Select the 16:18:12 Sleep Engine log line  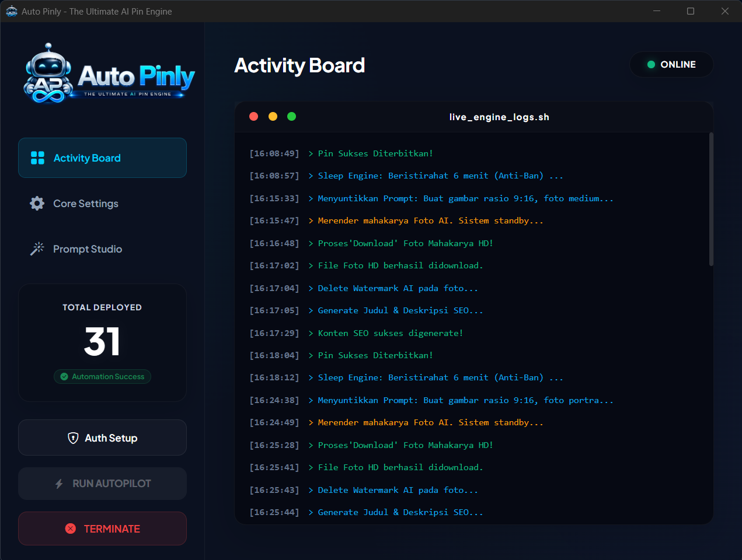(x=406, y=377)
